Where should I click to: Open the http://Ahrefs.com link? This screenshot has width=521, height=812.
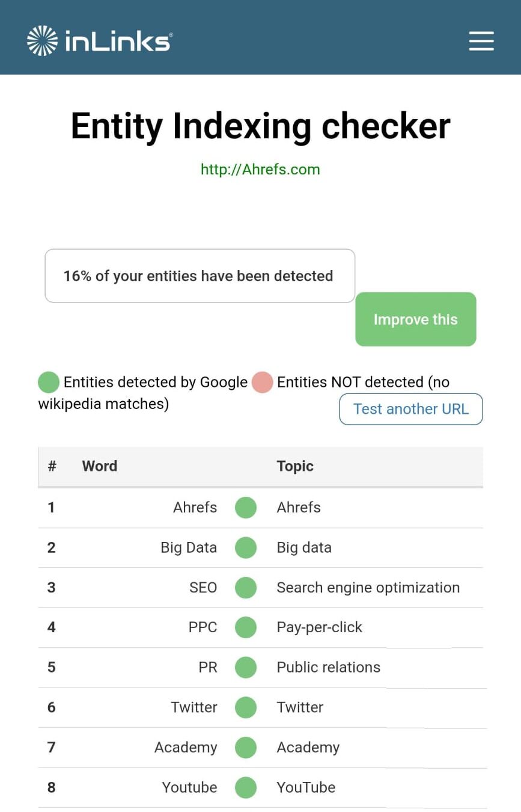click(x=260, y=170)
